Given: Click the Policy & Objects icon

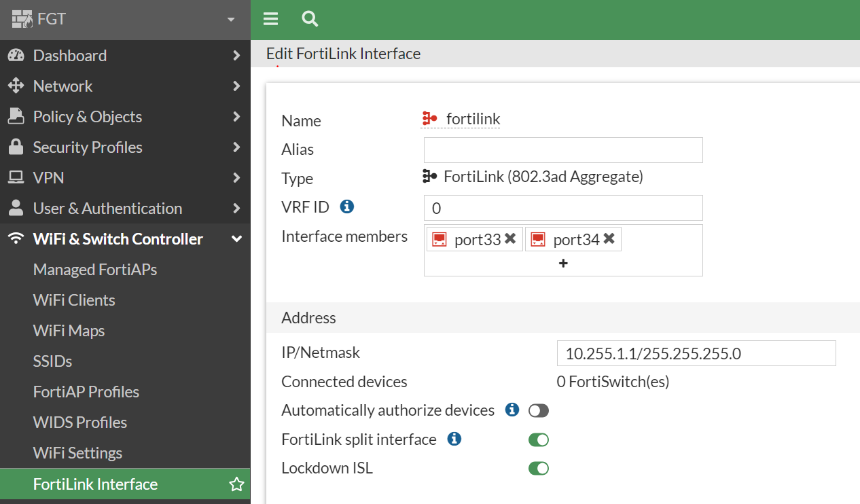Looking at the screenshot, I should click(x=16, y=116).
